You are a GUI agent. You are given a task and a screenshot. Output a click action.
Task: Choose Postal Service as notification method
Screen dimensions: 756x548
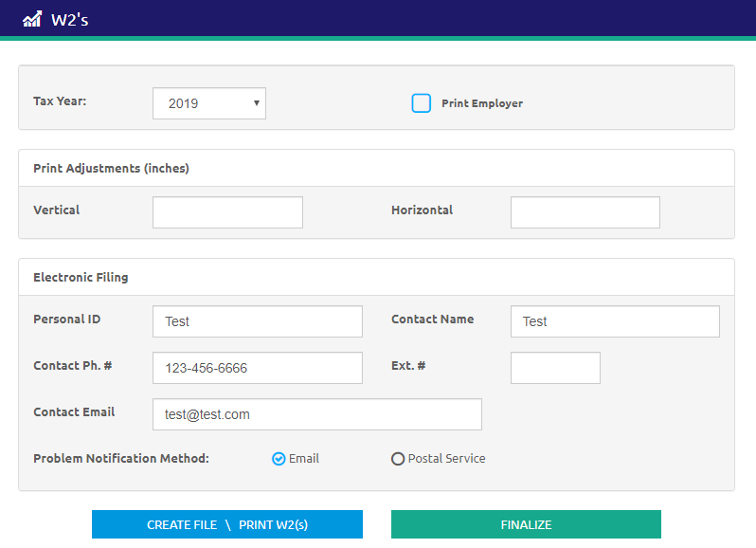(x=398, y=459)
